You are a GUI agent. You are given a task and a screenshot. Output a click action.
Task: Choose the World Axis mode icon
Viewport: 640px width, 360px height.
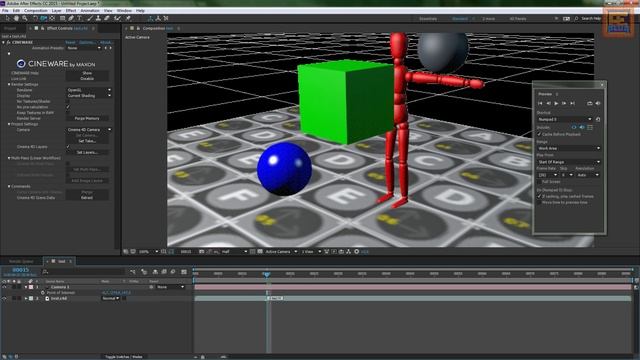pos(158,18)
